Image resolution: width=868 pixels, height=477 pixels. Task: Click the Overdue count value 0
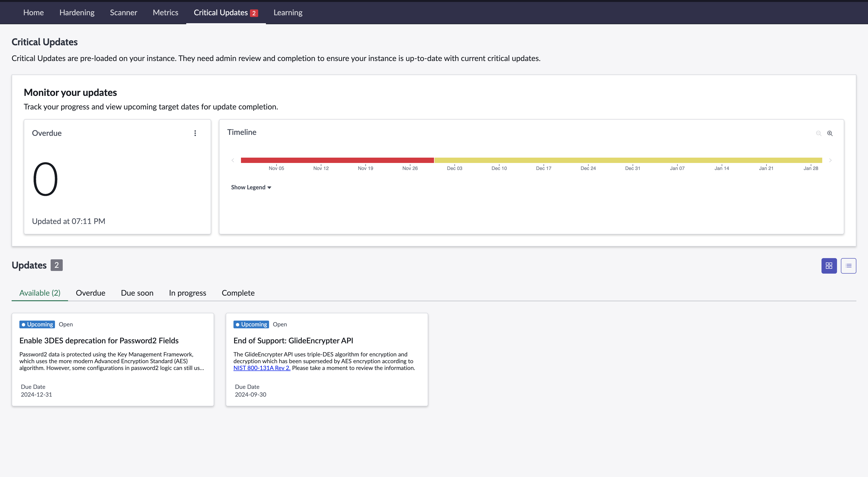tap(46, 179)
